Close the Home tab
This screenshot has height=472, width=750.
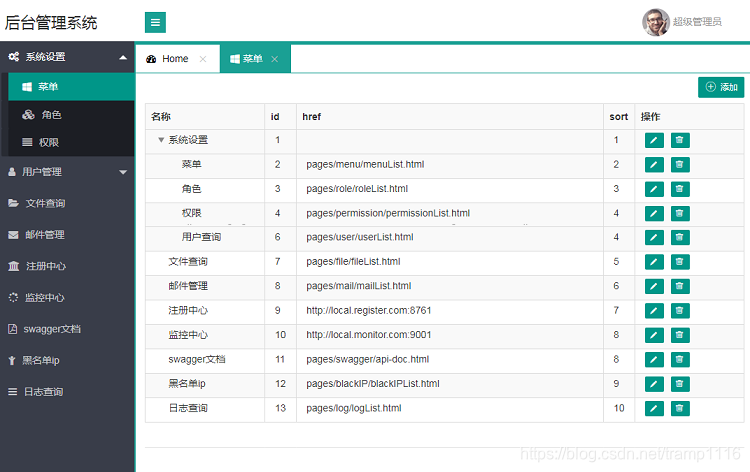click(x=203, y=59)
